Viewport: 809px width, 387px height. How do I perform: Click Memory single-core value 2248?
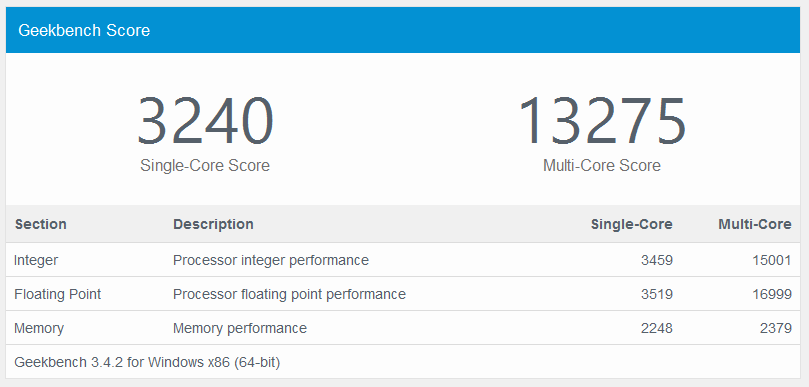click(x=657, y=328)
